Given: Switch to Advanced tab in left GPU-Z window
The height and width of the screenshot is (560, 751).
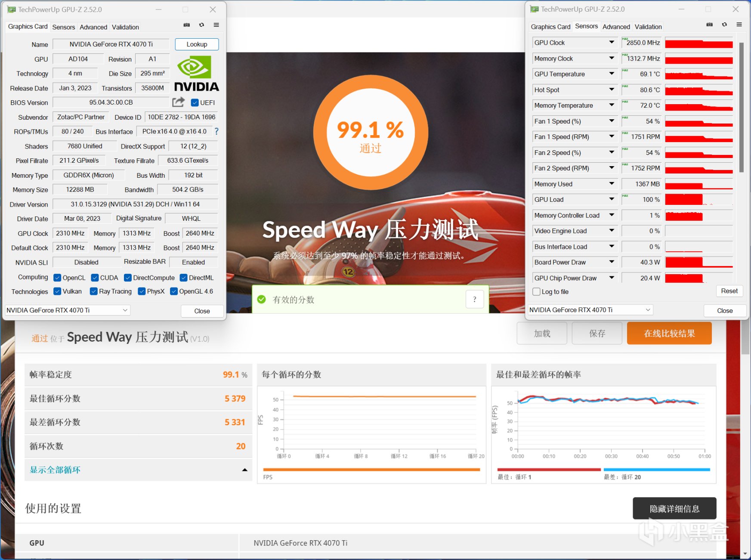Looking at the screenshot, I should point(93,27).
